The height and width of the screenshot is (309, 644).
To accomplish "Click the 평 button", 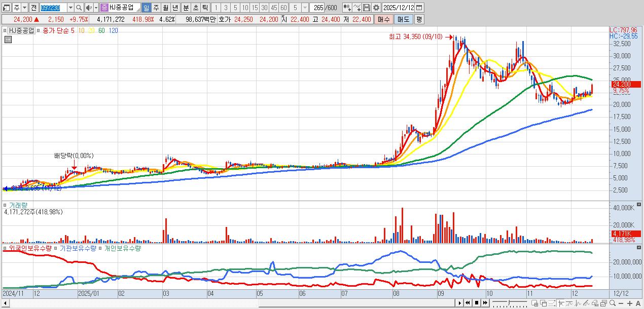I will pyautogui.click(x=419, y=19).
